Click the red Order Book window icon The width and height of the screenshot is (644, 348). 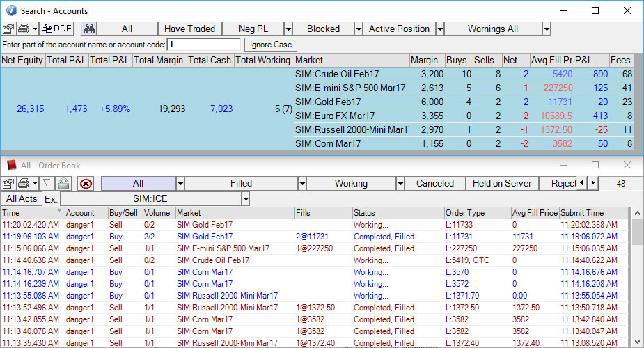12,166
